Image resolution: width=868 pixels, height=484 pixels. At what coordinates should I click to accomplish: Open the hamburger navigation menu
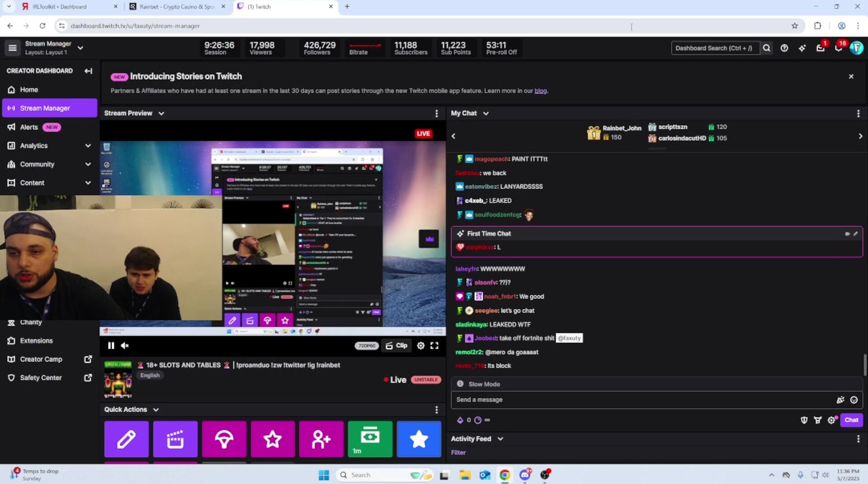tap(13, 48)
